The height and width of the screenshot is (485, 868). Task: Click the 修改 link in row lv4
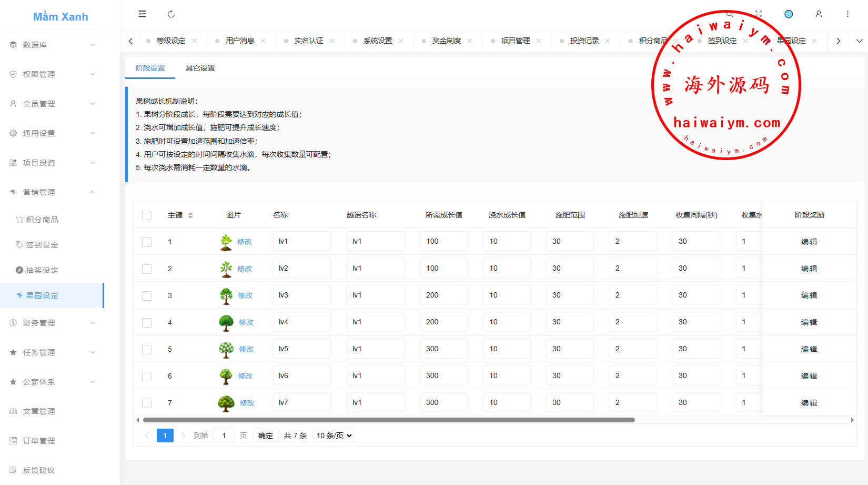click(x=246, y=323)
